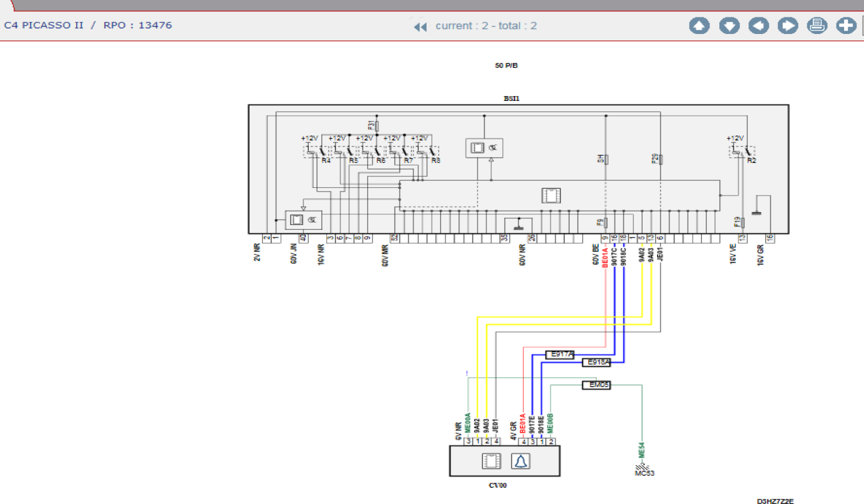Select the chip symbol in CV00
The height and width of the screenshot is (504, 864).
pos(491,461)
